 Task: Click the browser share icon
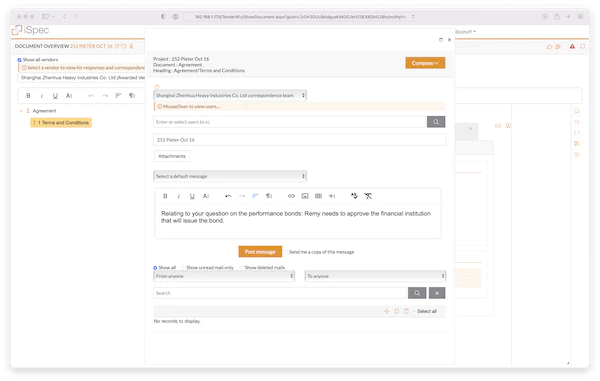(557, 16)
